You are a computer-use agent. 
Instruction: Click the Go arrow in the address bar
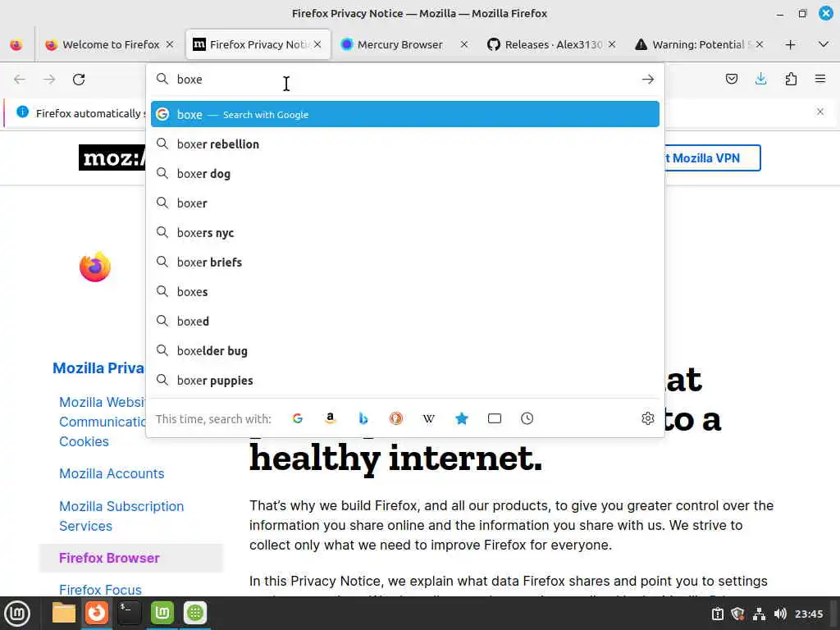click(x=648, y=80)
